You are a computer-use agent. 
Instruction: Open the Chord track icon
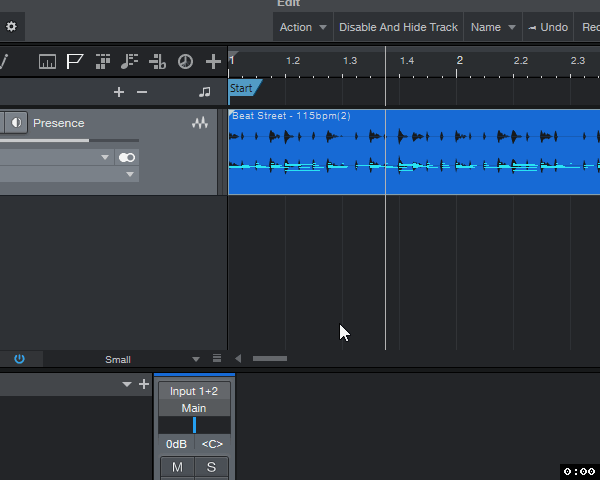[x=129, y=61]
